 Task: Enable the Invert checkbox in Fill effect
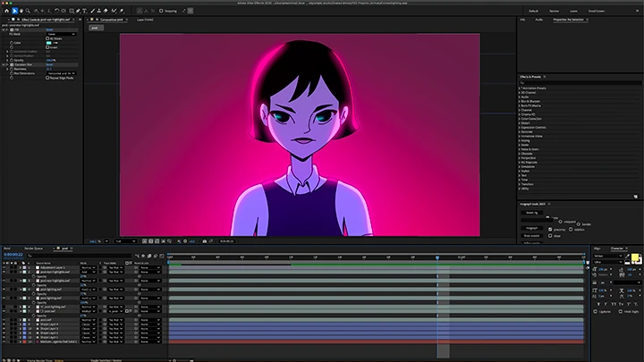pos(47,48)
